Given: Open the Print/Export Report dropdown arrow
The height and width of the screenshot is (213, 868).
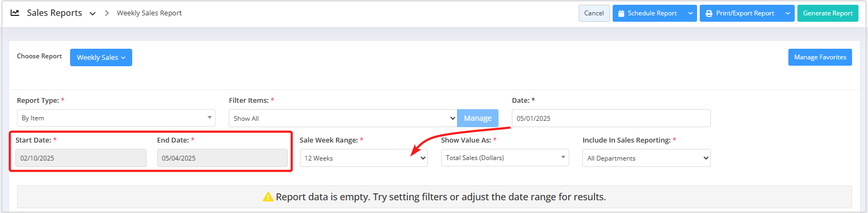Looking at the screenshot, I should [788, 13].
